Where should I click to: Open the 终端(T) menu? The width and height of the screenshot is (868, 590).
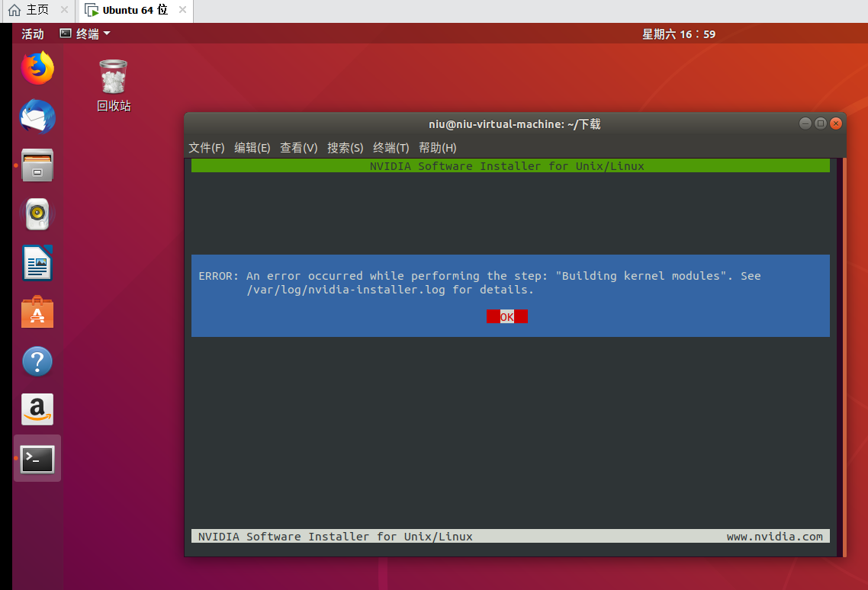391,148
